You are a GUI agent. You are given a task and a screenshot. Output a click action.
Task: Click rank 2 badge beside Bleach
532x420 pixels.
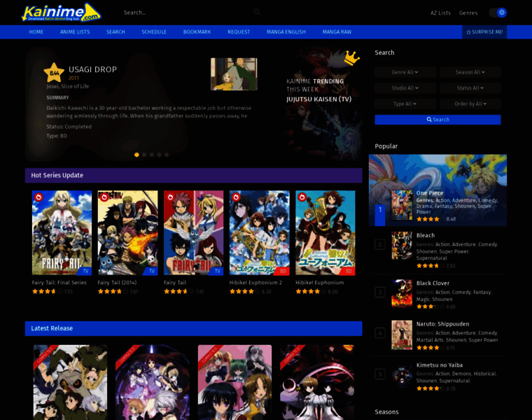[380, 244]
